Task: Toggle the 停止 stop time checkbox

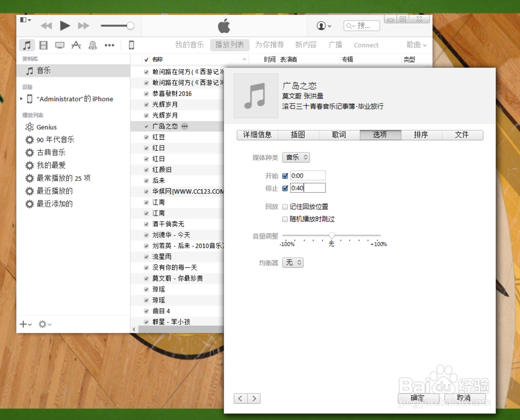Action: (285, 188)
